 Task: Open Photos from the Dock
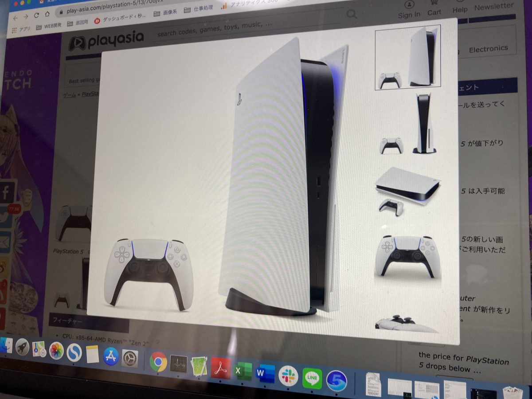(x=56, y=351)
